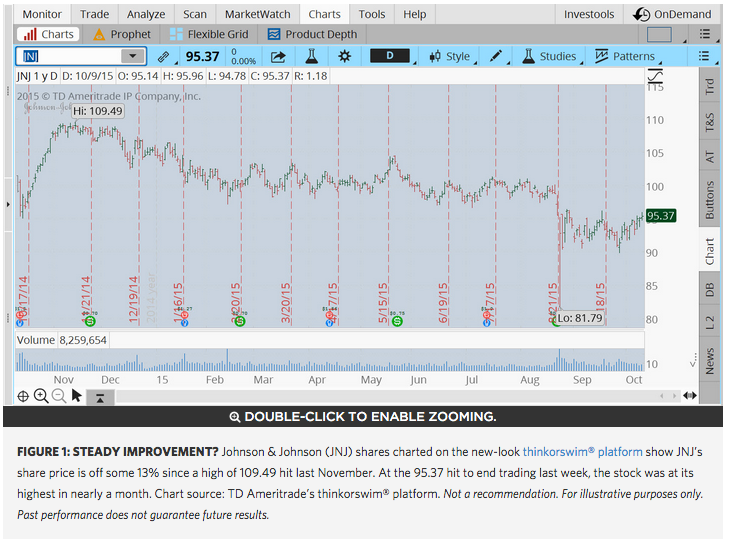Open the Studies menu
This screenshot has width=729, height=544.
tap(549, 56)
